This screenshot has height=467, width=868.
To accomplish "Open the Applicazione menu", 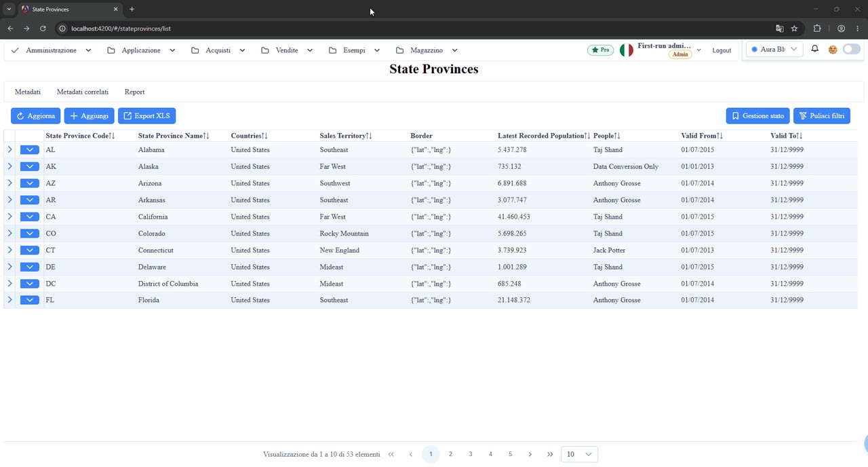I will click(x=141, y=50).
